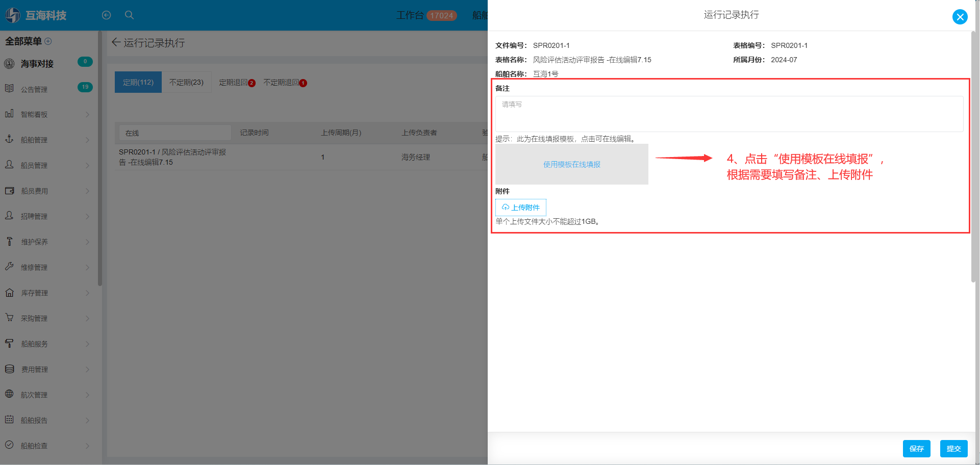
Task: Click the cloud upload icon in 上传附件
Action: (505, 207)
